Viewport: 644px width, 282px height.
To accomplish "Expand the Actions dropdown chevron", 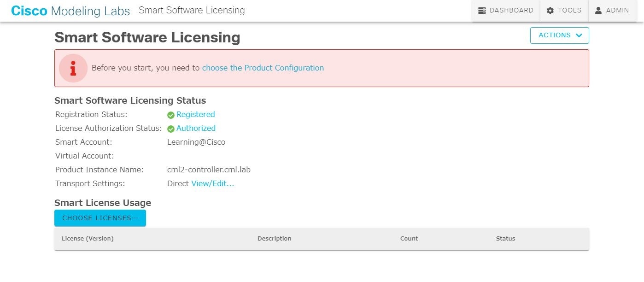I will point(579,35).
